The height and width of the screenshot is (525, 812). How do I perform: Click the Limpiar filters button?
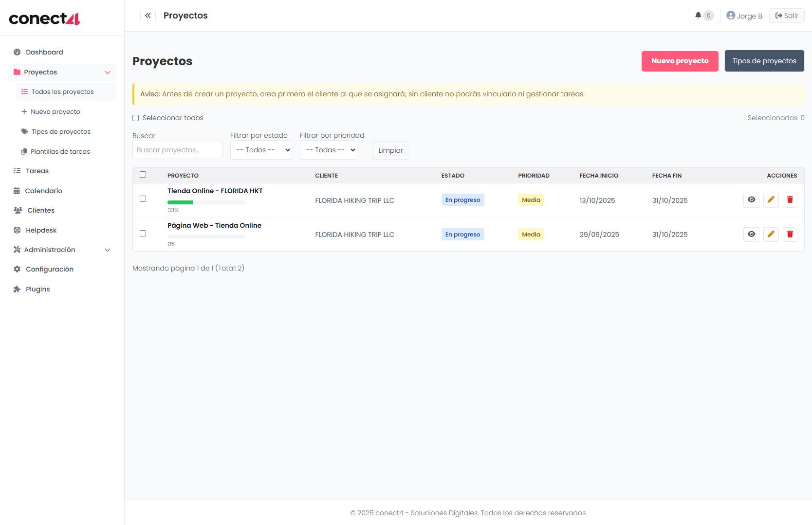[x=390, y=150]
